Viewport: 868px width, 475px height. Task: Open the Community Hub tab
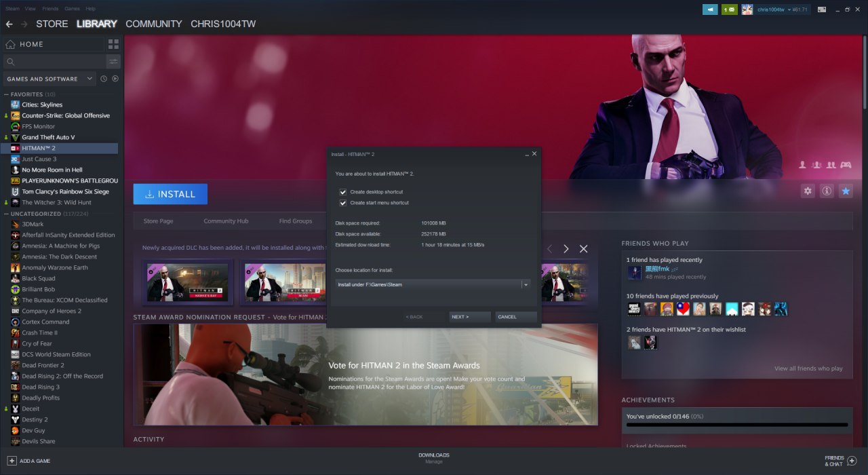[226, 221]
